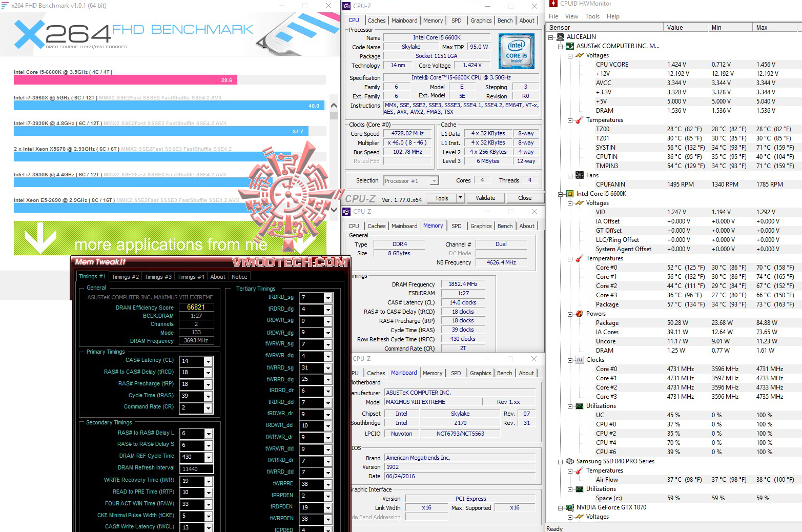Click the Temperatures icon under Intel Core i5 6600K
The image size is (802, 532).
click(x=580, y=258)
